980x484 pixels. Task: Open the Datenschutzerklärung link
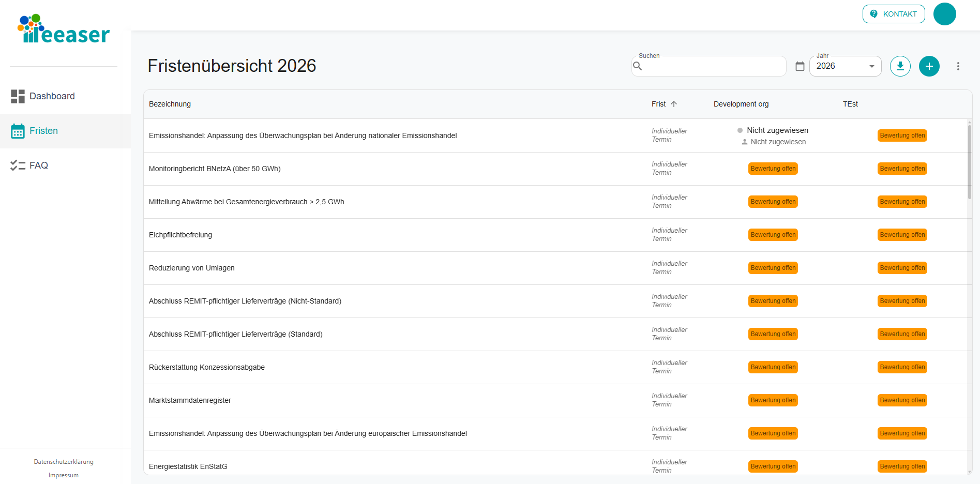coord(64,462)
